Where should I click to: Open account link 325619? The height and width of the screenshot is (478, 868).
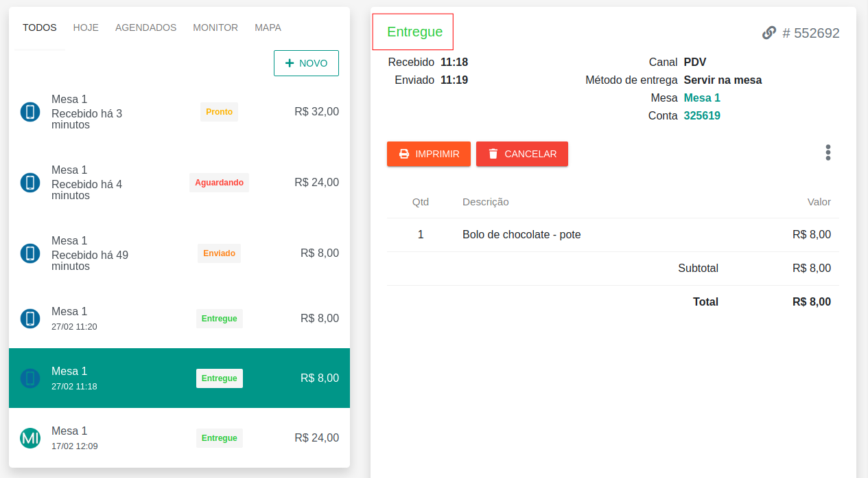click(x=702, y=116)
